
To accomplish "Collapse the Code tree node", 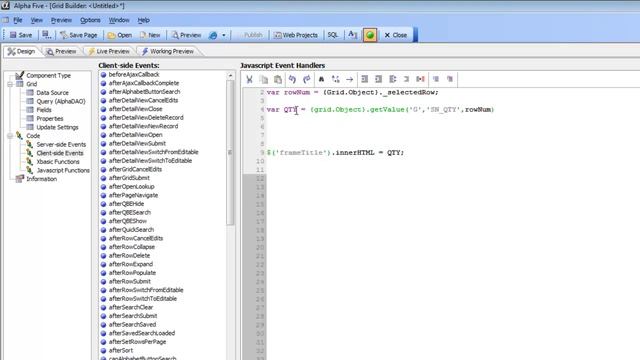I will [10, 136].
